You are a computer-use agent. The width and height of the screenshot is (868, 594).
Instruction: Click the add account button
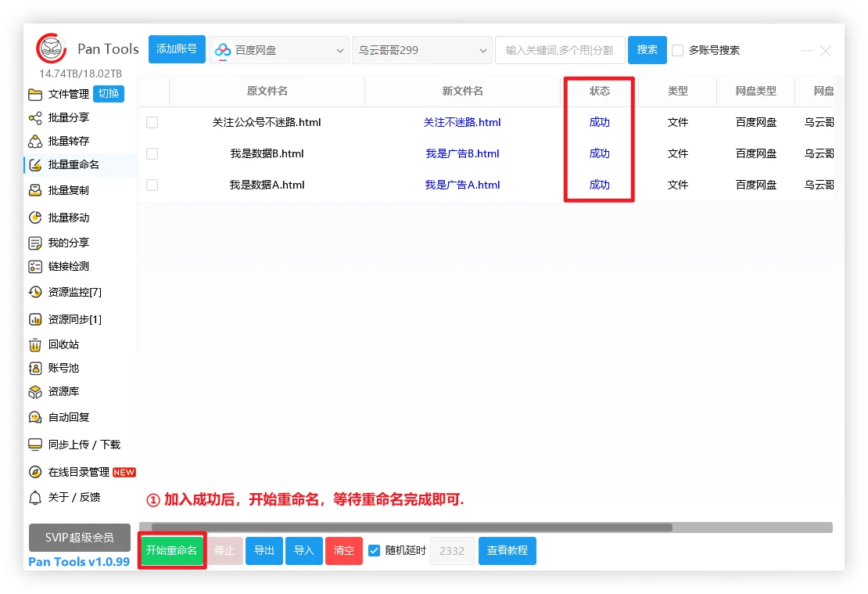pos(177,49)
